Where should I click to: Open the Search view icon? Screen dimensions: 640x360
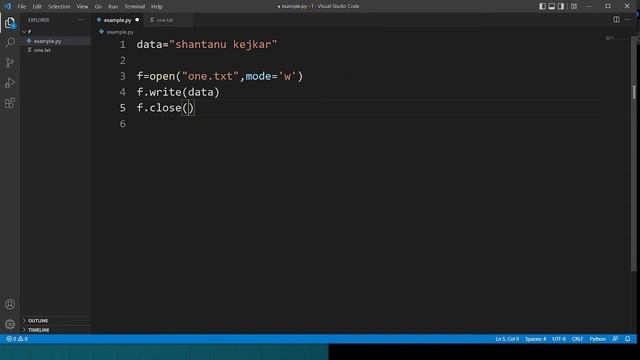pyautogui.click(x=10, y=42)
